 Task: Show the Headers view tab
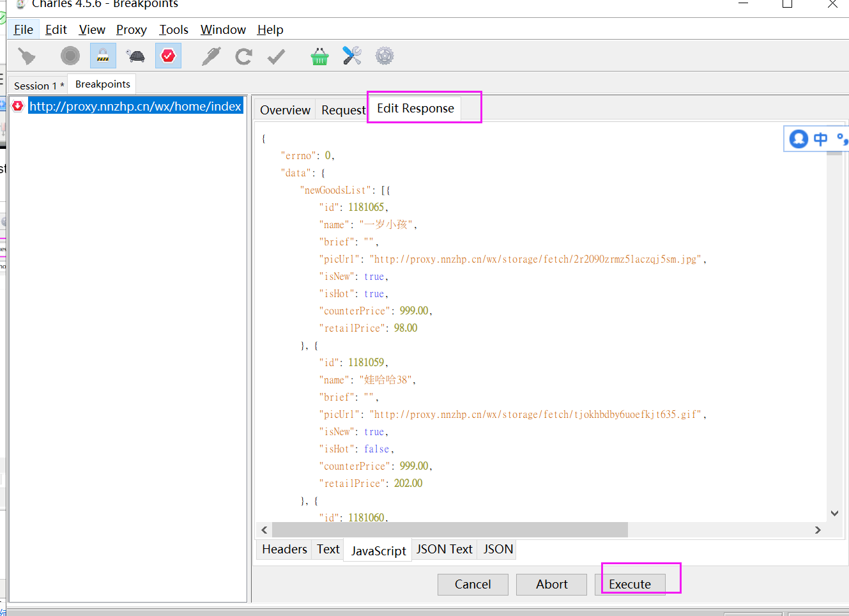(284, 550)
